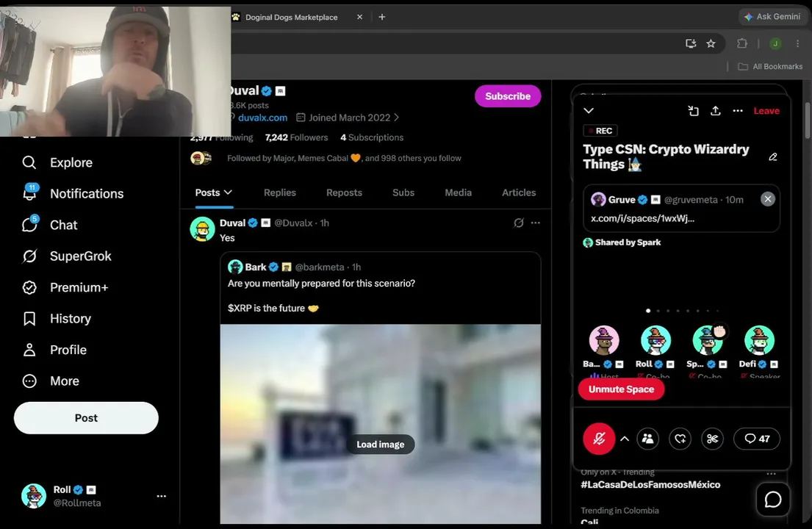Open the More menu in sidebar
This screenshot has width=812, height=529.
[51, 381]
